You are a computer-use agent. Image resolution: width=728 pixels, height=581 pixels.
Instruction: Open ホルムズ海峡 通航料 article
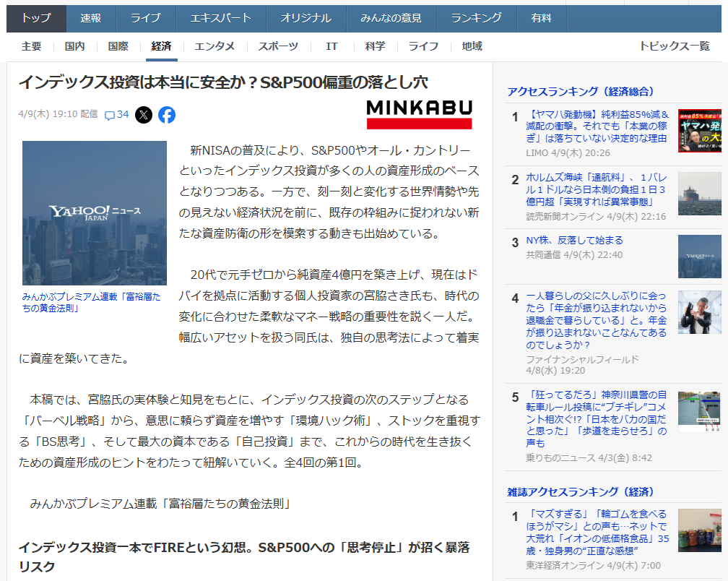(x=596, y=189)
